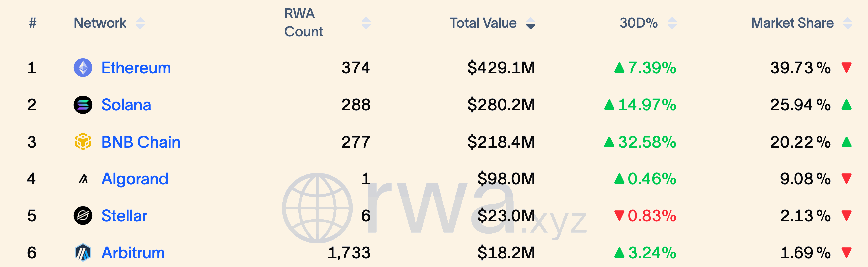Click the Solana network logo icon

(x=83, y=105)
